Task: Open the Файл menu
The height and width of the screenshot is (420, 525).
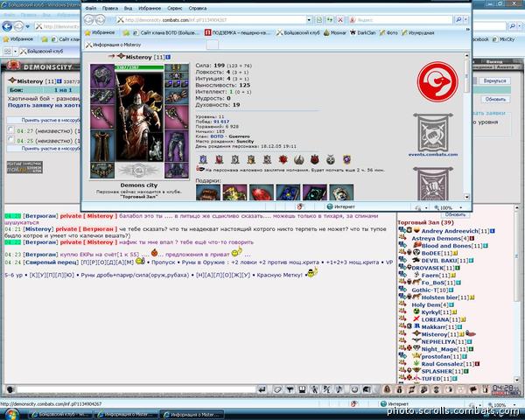Action: [x=91, y=8]
